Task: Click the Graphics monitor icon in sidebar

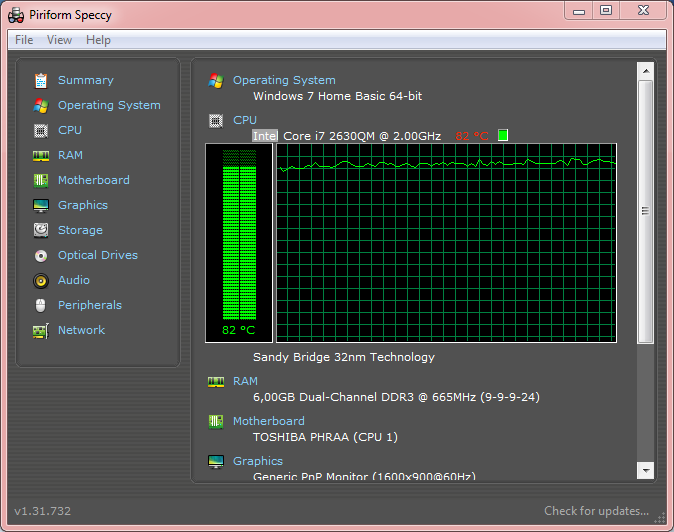Action: [41, 206]
